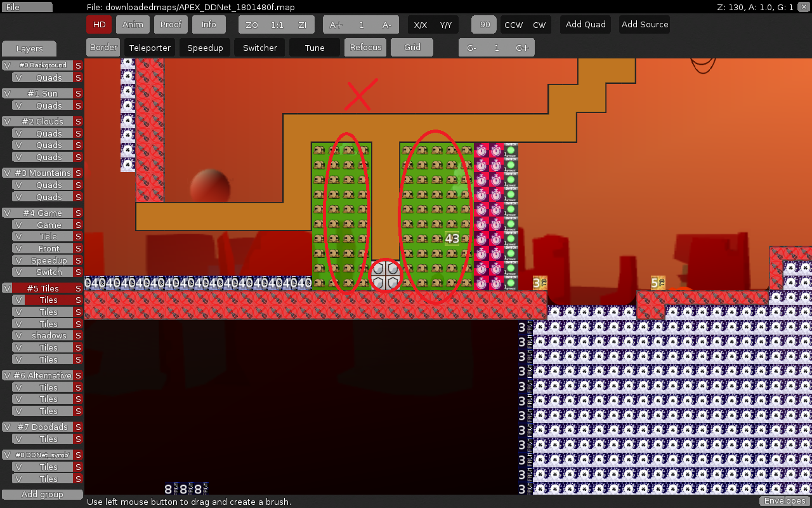Toggle the Grid display
The width and height of the screenshot is (812, 508).
(x=412, y=48)
